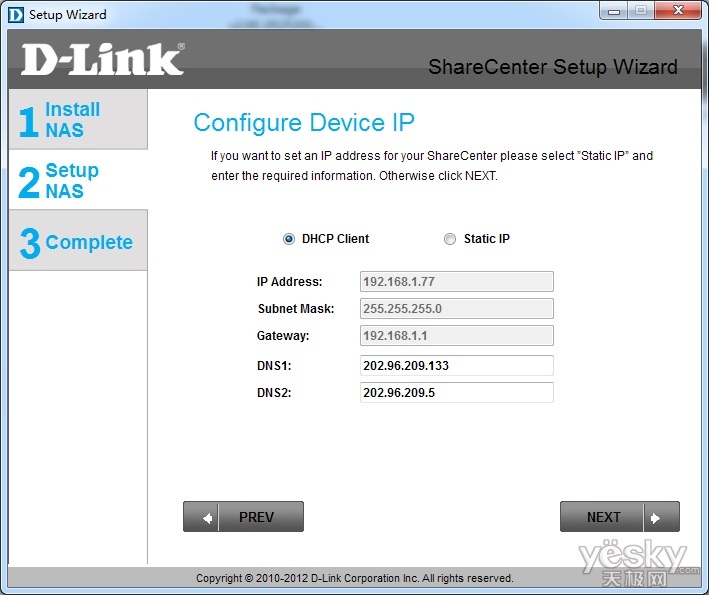Click the Setup Wizard title bar icon

(x=16, y=14)
